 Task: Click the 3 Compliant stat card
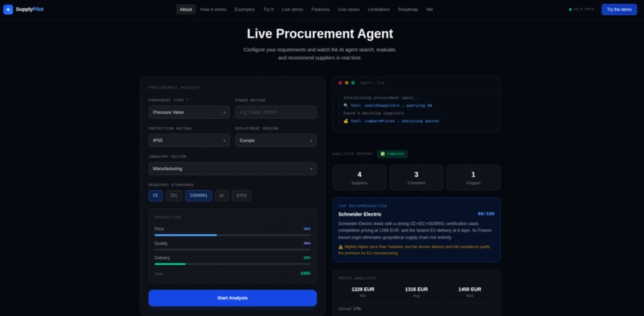click(416, 178)
